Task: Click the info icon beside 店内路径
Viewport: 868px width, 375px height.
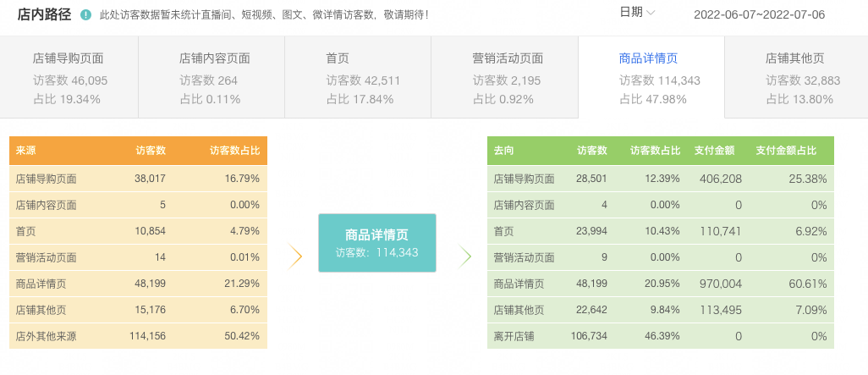Action: coord(86,14)
